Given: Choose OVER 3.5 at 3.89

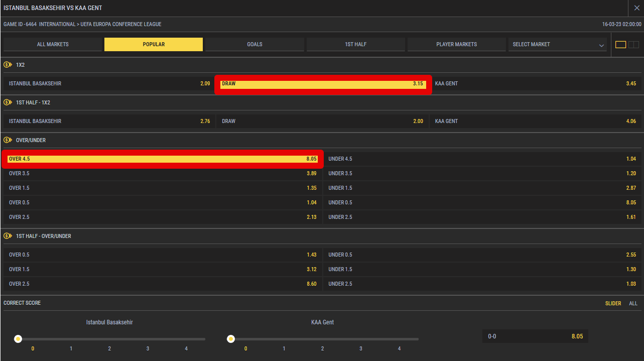Looking at the screenshot, I should 163,173.
